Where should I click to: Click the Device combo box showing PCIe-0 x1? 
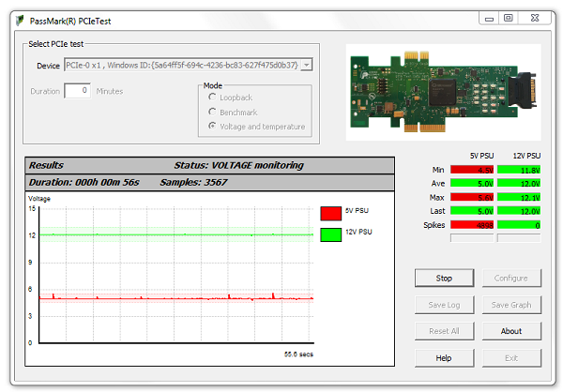pyautogui.click(x=189, y=65)
